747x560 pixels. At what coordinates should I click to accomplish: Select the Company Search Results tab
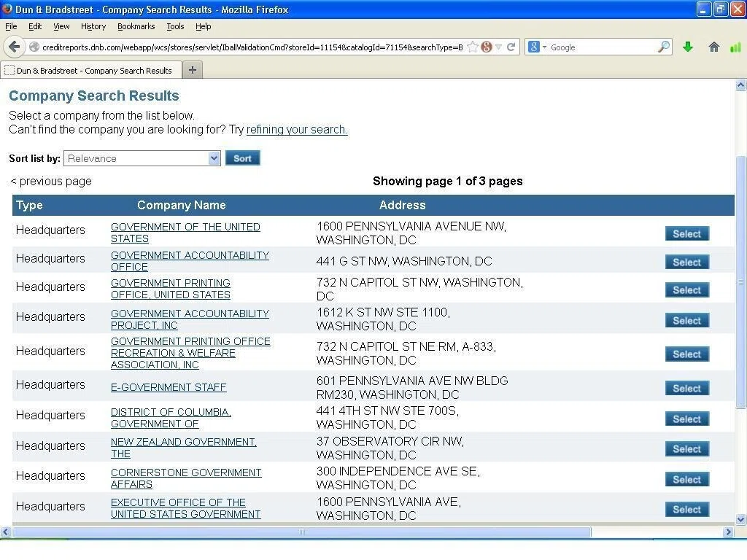(x=91, y=71)
